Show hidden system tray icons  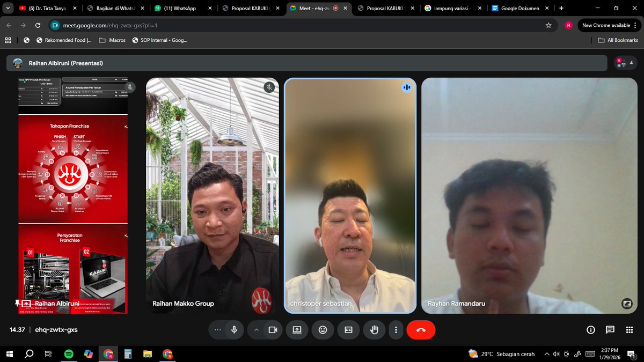click(547, 354)
